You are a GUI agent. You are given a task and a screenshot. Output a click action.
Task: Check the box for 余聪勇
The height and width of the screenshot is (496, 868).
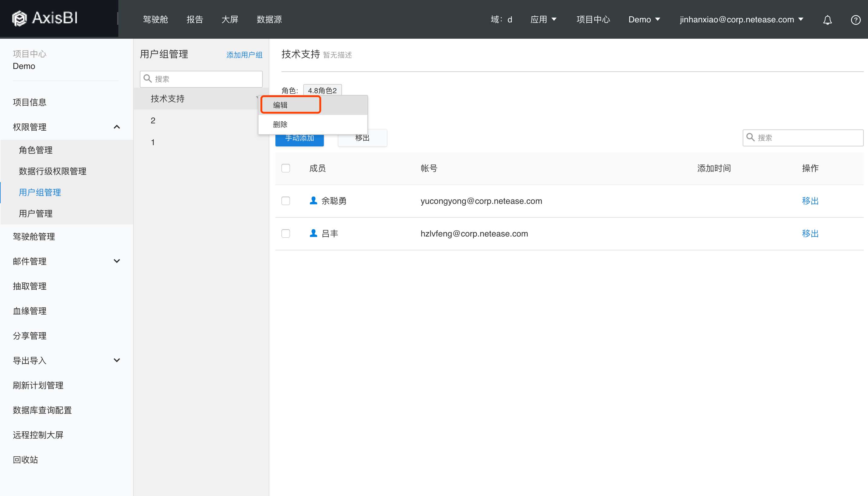pyautogui.click(x=286, y=201)
